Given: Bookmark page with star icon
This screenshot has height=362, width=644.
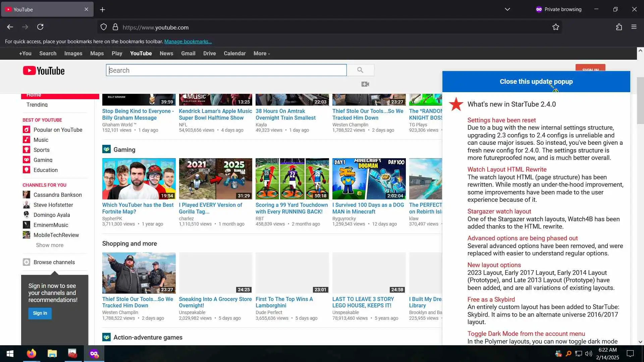Looking at the screenshot, I should [x=555, y=27].
